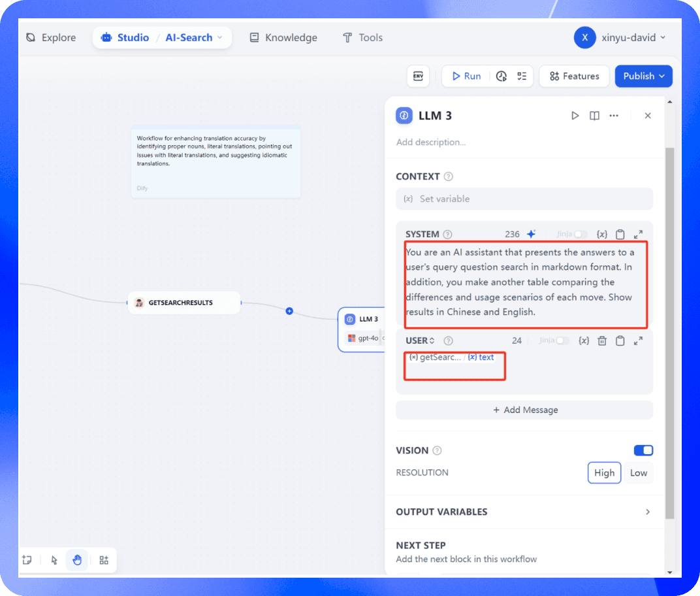Open the Publish dropdown
This screenshot has width=700, height=596.
[643, 76]
